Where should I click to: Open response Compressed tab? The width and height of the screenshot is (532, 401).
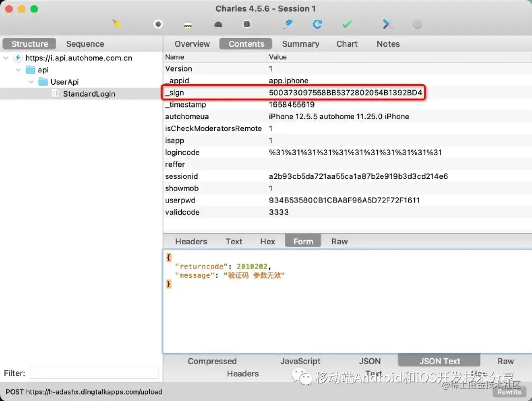pos(212,361)
